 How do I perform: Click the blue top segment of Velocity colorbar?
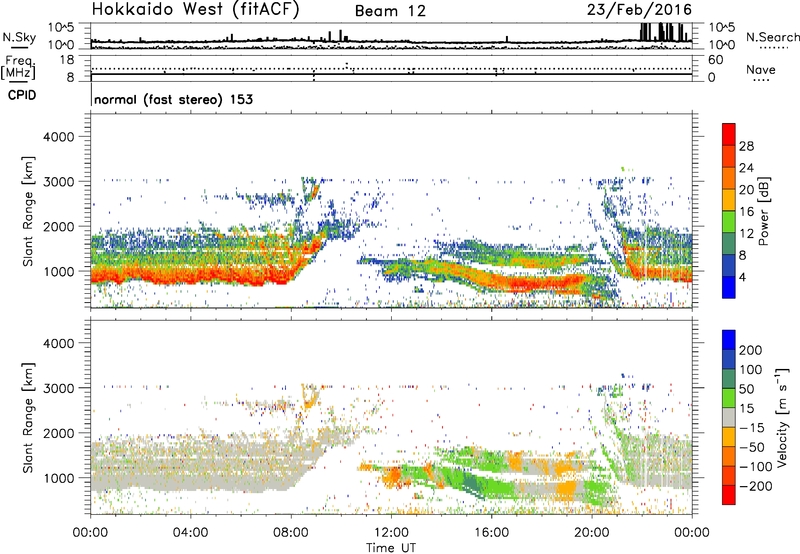tap(729, 340)
